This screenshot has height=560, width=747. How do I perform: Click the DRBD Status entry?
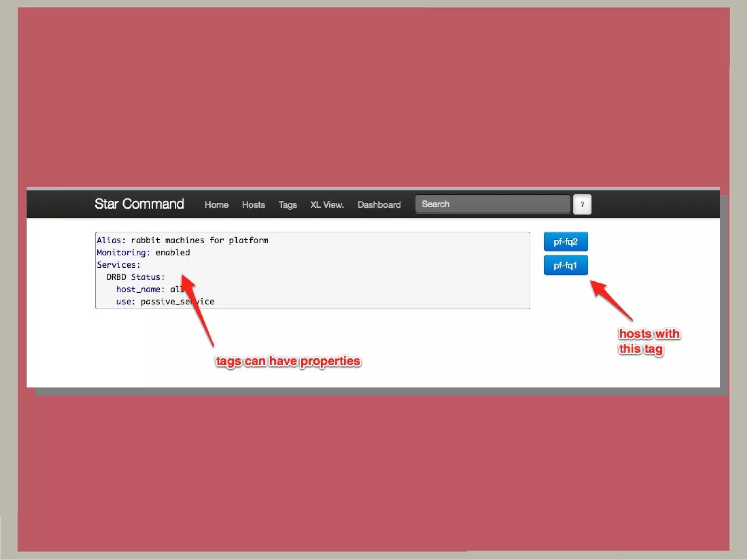pos(135,277)
